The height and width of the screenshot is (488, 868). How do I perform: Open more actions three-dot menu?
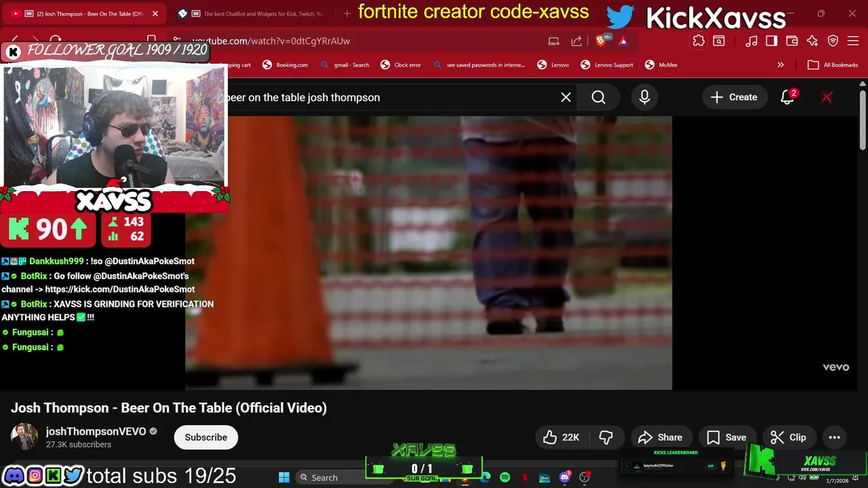click(834, 437)
